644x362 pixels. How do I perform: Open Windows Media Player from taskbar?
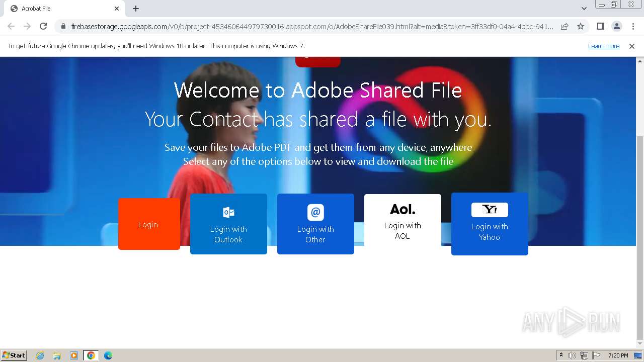point(74,355)
